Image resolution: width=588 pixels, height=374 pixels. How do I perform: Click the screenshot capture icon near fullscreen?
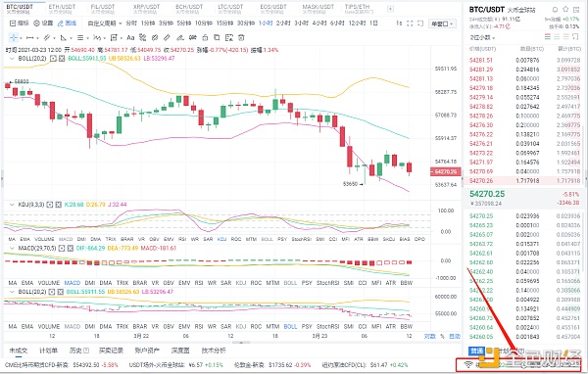pyautogui.click(x=420, y=23)
